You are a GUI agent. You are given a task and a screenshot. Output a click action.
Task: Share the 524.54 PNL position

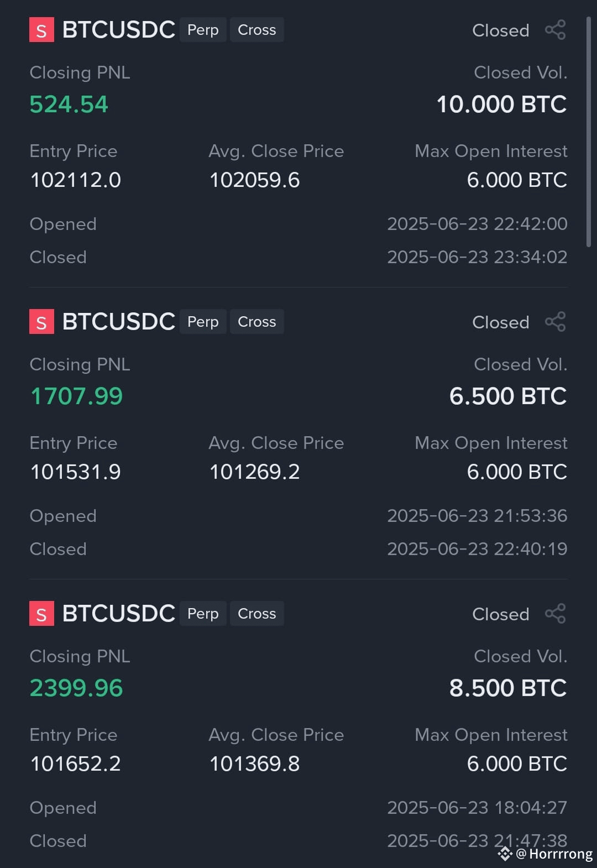click(556, 30)
